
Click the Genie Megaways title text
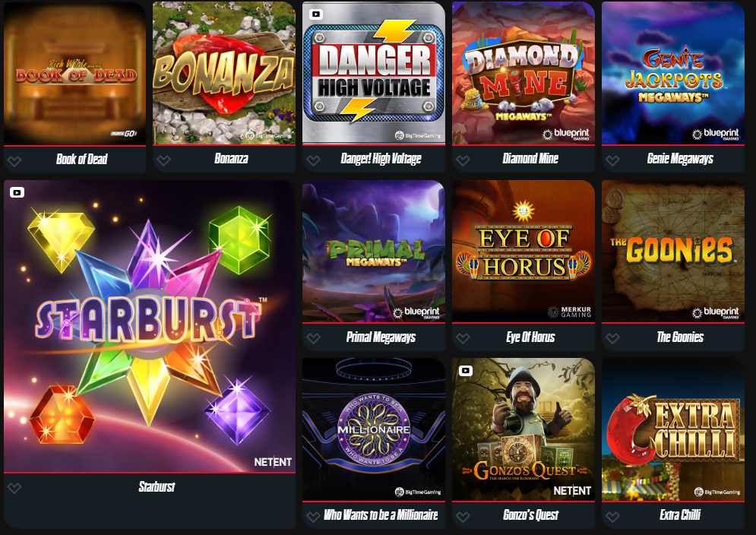click(680, 159)
